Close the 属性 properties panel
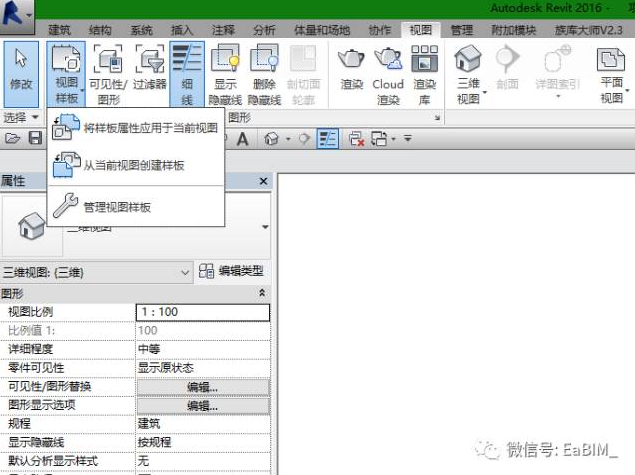 [263, 181]
